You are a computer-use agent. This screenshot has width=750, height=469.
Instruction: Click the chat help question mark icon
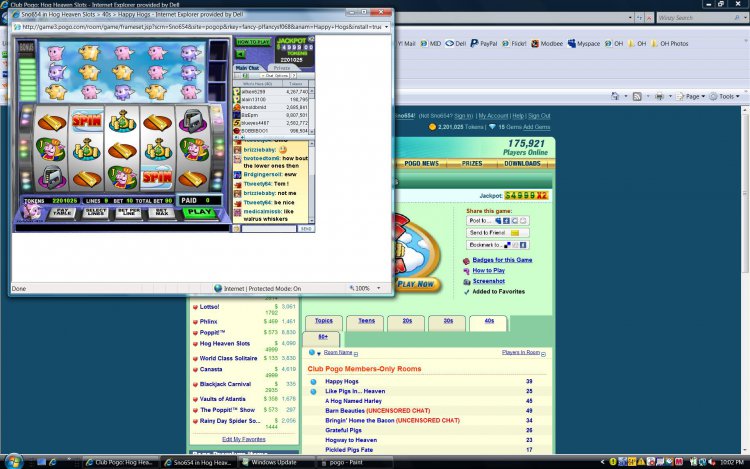point(294,76)
